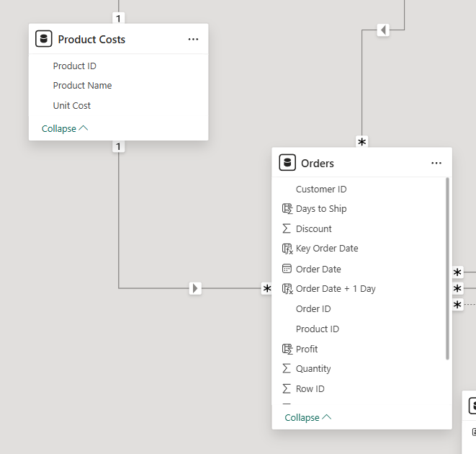Open Product Costs more options menu
Image resolution: width=476 pixels, height=454 pixels.
193,39
